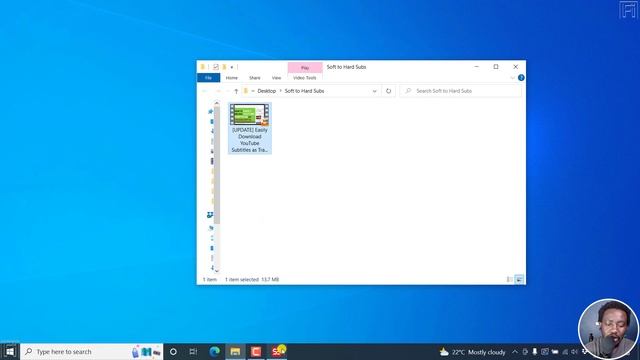This screenshot has width=640, height=360.
Task: Open the Video Tools tab
Action: [304, 78]
